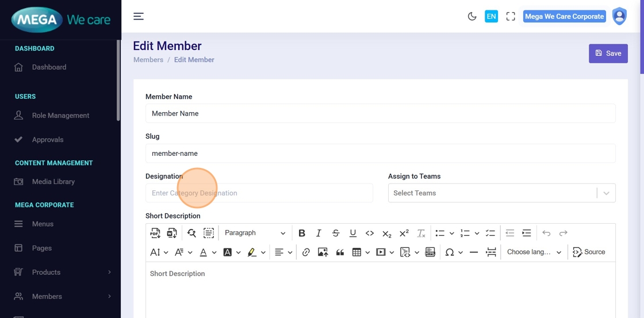This screenshot has height=318, width=644.
Task: Open Paragraph heading dropdown
Action: (x=255, y=233)
